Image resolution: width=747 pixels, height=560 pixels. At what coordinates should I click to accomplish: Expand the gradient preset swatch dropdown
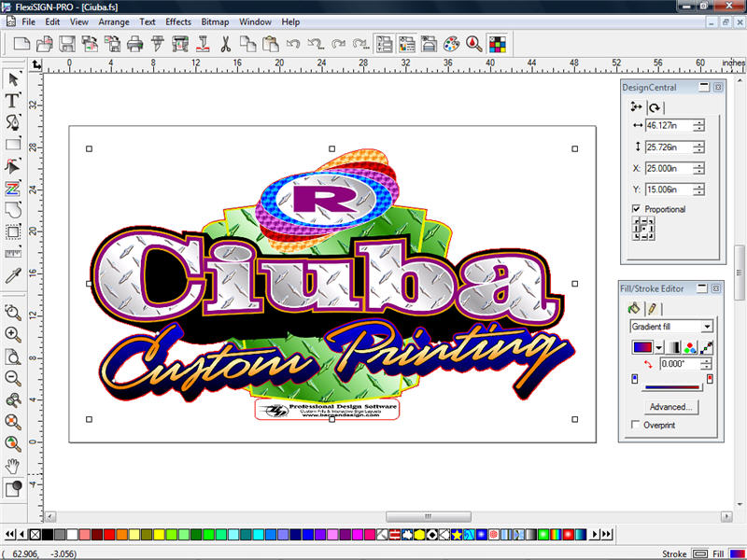(656, 347)
